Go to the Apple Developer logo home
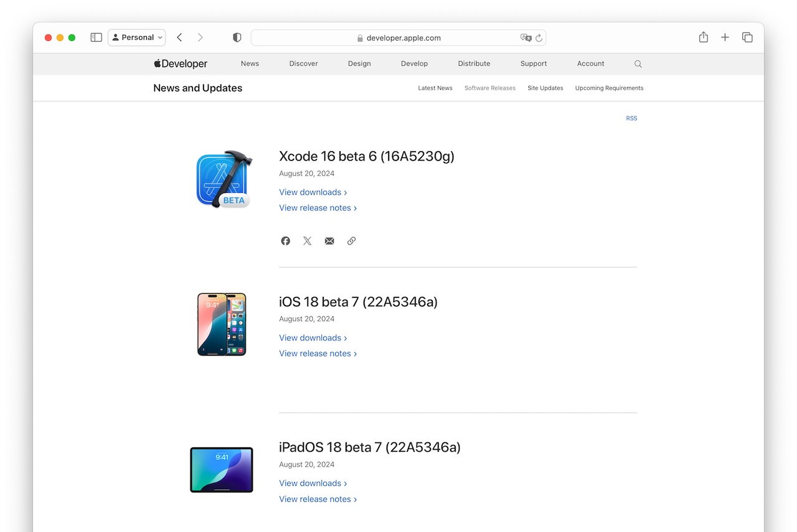Viewport: 797px width, 532px height. [x=181, y=63]
